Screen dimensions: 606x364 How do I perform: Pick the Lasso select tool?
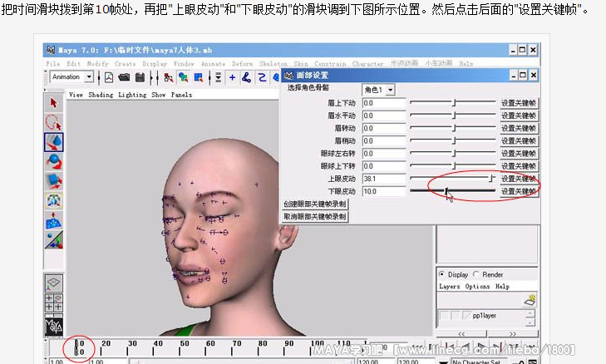54,122
